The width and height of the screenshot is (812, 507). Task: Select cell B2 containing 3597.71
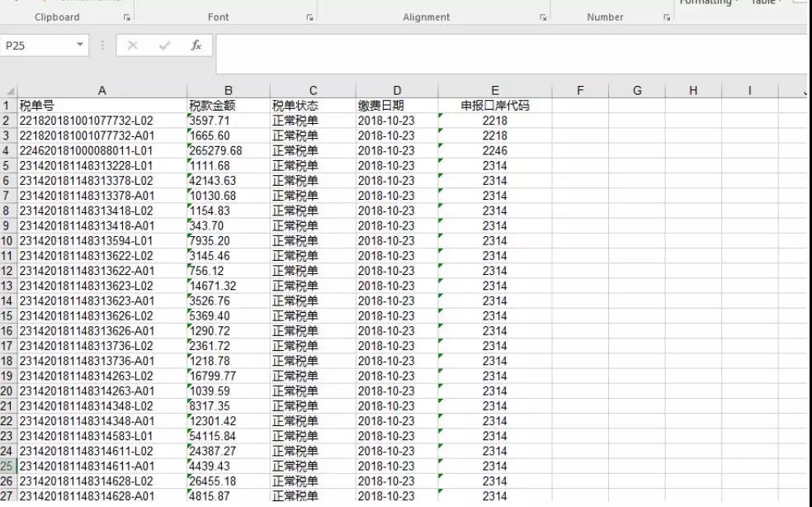pos(229,119)
